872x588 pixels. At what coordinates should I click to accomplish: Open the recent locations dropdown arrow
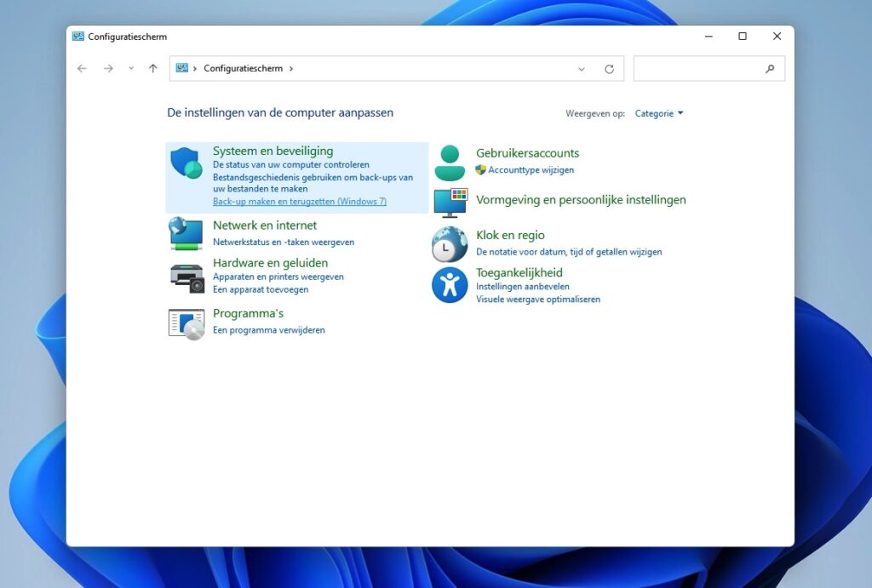tap(131, 68)
